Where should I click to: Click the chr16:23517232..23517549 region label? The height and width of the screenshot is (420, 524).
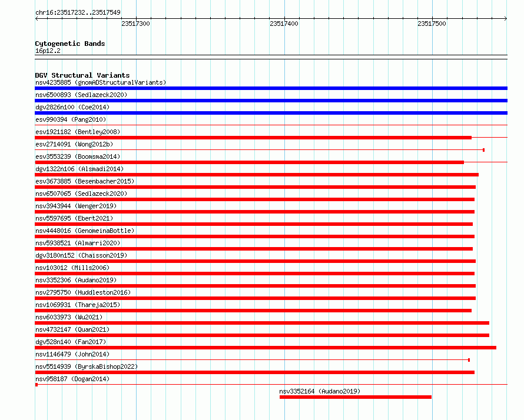pos(78,12)
